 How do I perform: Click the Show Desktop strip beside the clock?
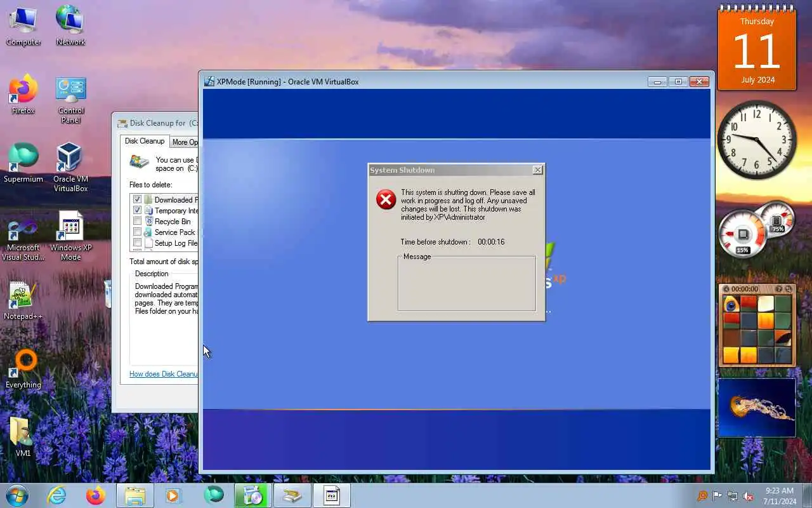click(807, 496)
